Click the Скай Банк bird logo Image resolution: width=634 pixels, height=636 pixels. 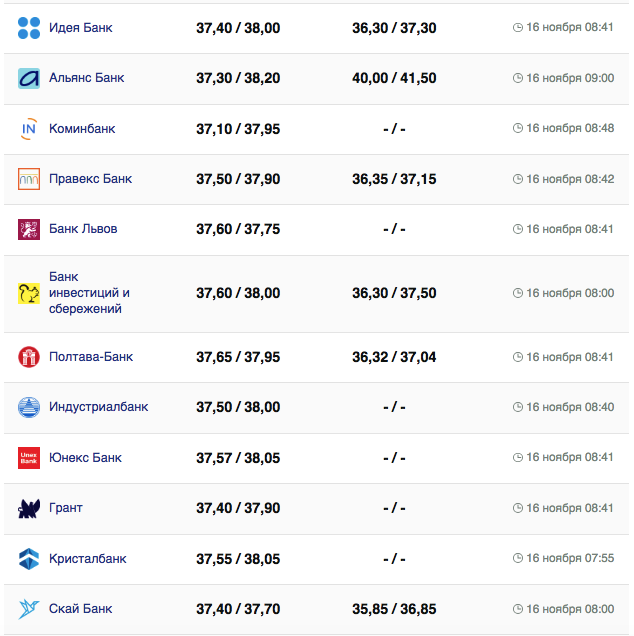(29, 609)
